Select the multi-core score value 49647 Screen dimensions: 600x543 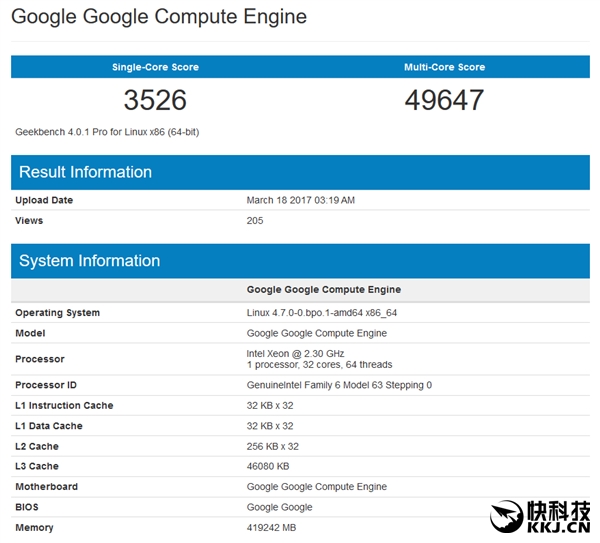click(445, 100)
